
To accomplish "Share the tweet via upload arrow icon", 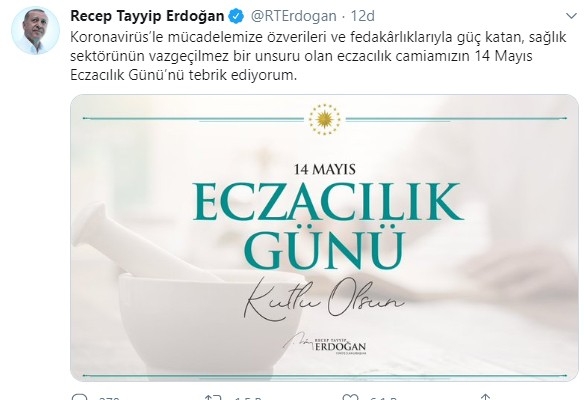I will pyautogui.click(x=485, y=397).
